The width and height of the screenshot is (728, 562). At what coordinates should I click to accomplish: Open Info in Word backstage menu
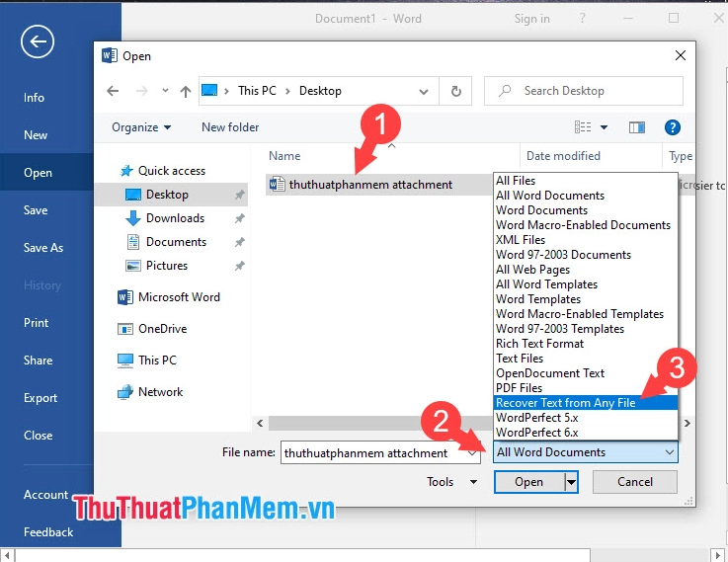click(x=34, y=98)
